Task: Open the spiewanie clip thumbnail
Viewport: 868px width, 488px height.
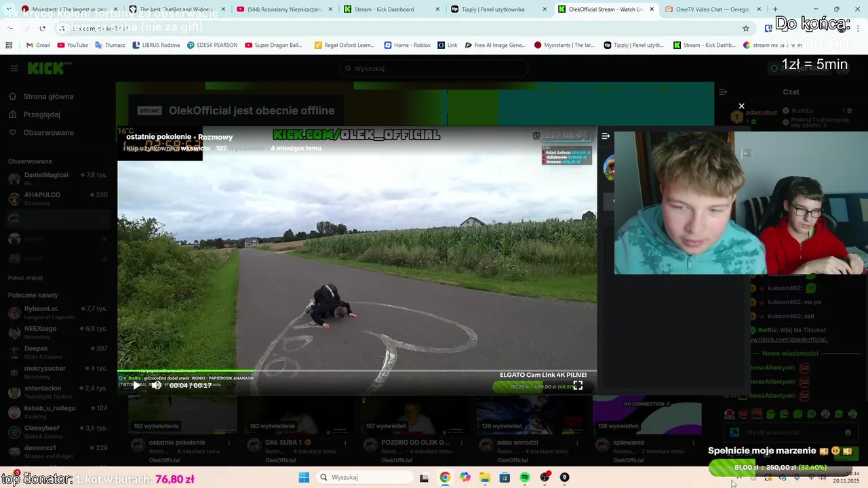Action: tap(647, 415)
